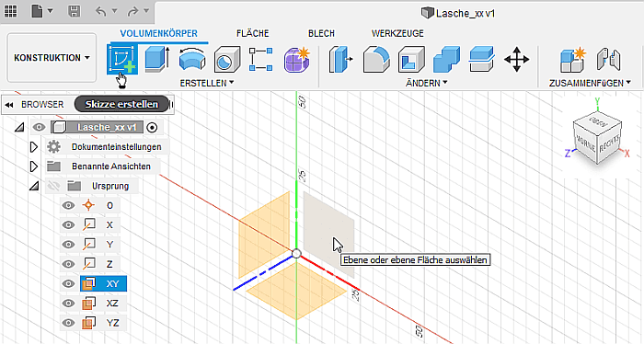Activate the Lasche_xx v1 component radio button
Viewport: 644px width, 344px height.
(152, 128)
